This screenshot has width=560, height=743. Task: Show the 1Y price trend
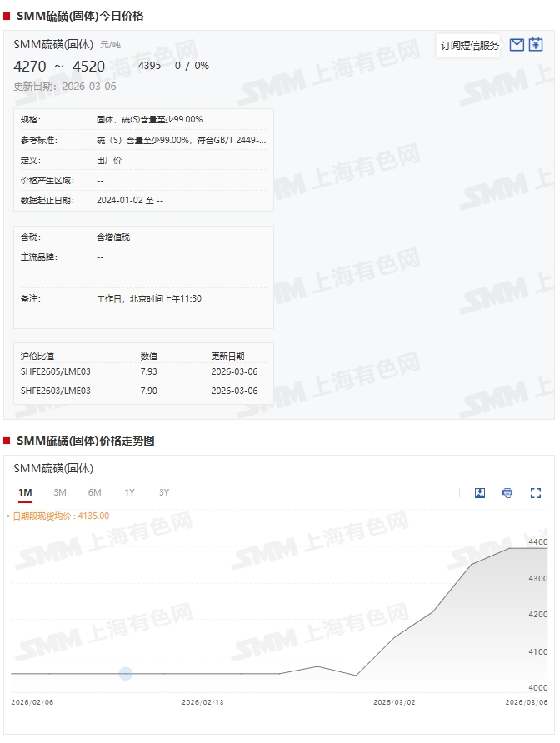129,492
